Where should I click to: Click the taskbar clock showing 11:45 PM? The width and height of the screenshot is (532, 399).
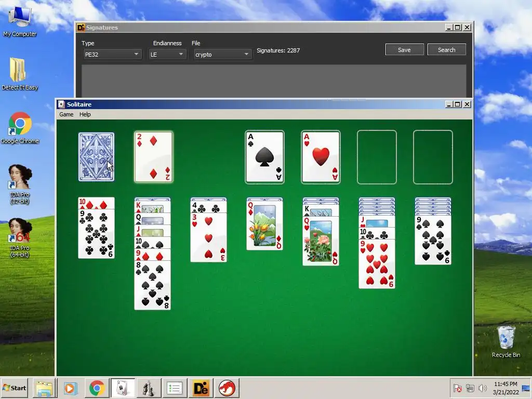[x=506, y=388]
